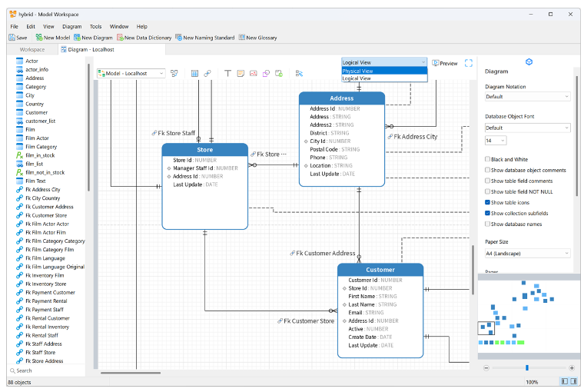Click right panel layout icon in status bar
This screenshot has height=392, width=584.
tap(573, 381)
